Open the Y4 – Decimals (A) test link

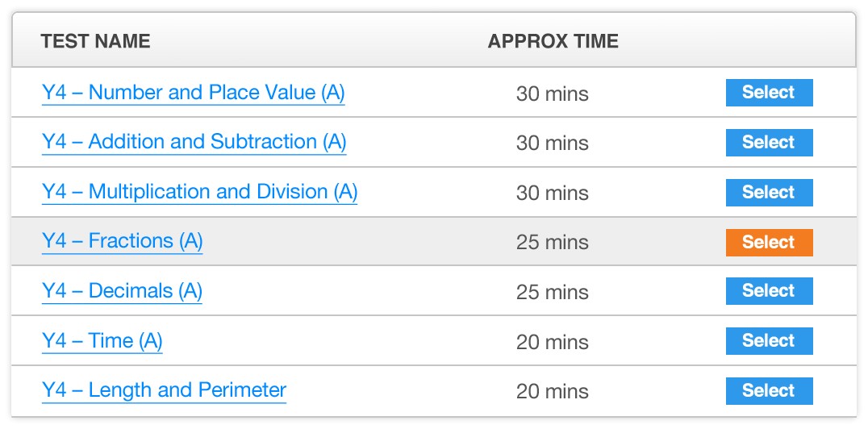(122, 291)
